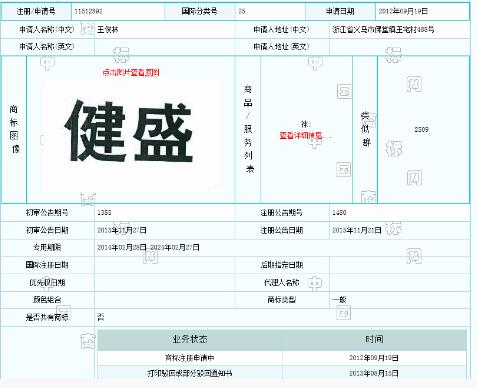Select the date beside 注册公告日期
The image size is (477, 388).
[357, 230]
